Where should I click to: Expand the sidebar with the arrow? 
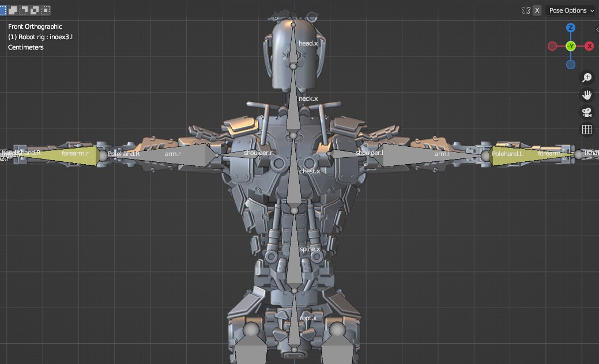[597, 30]
